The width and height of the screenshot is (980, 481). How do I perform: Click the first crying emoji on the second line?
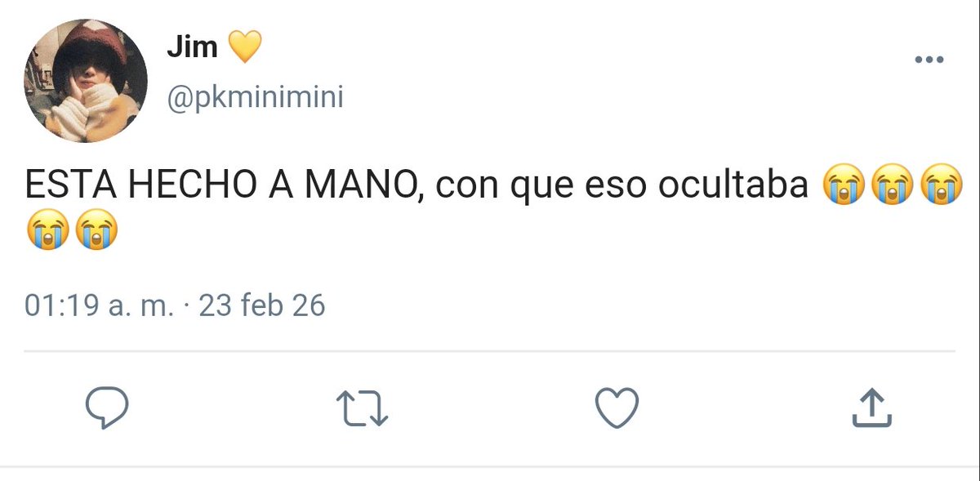point(47,231)
